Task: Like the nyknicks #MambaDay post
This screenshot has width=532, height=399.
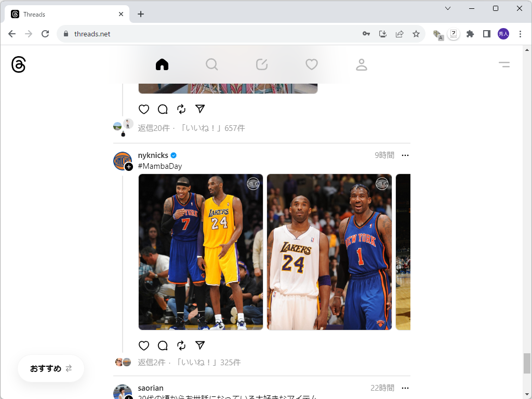Action: [x=144, y=345]
